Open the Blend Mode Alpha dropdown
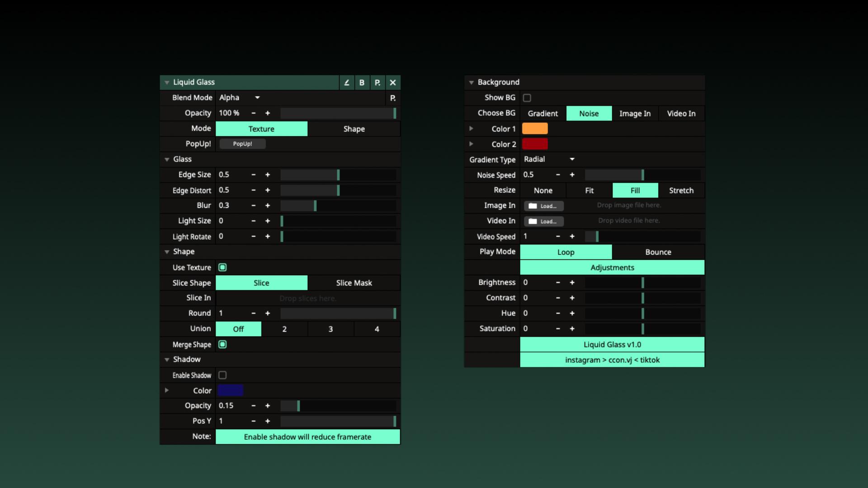 tap(240, 98)
